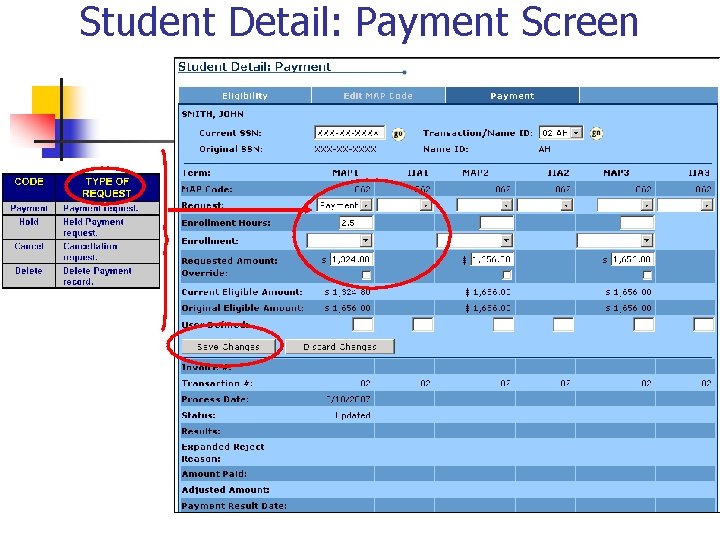
Task: Click the MAP1 Process Date value
Action: (348, 399)
